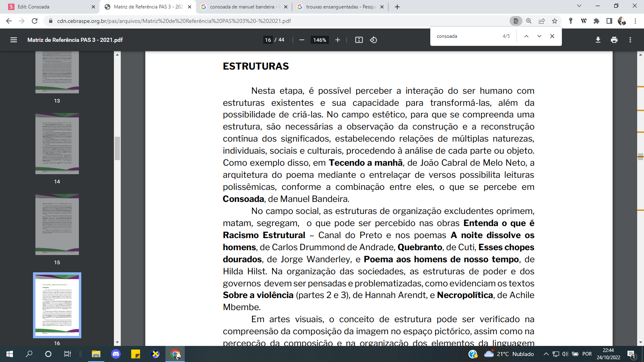
Task: Click the page number field showing 16
Action: coord(268,40)
